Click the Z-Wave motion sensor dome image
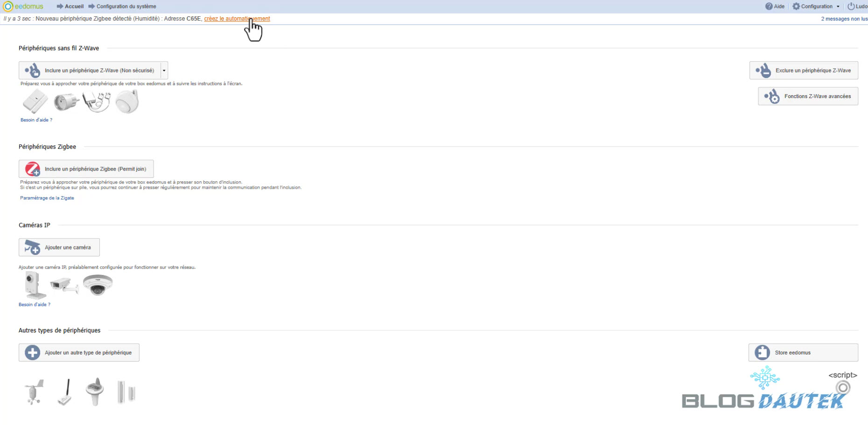Image resolution: width=868 pixels, height=425 pixels. click(x=127, y=102)
